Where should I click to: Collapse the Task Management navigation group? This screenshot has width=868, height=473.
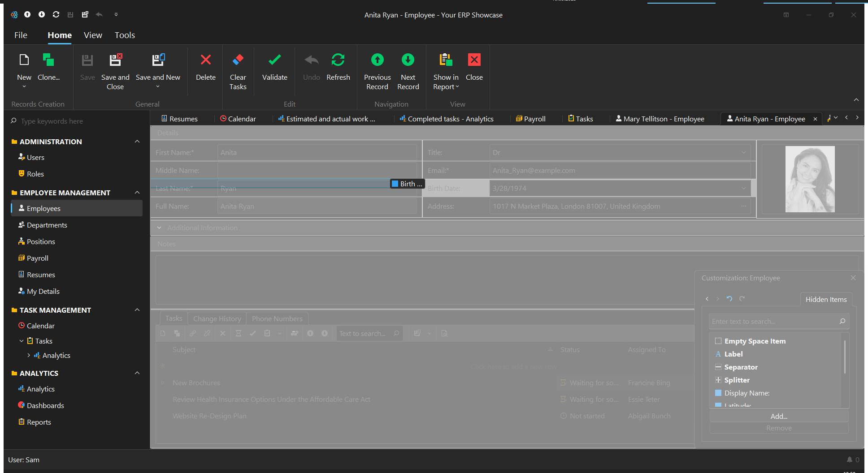[x=137, y=310]
